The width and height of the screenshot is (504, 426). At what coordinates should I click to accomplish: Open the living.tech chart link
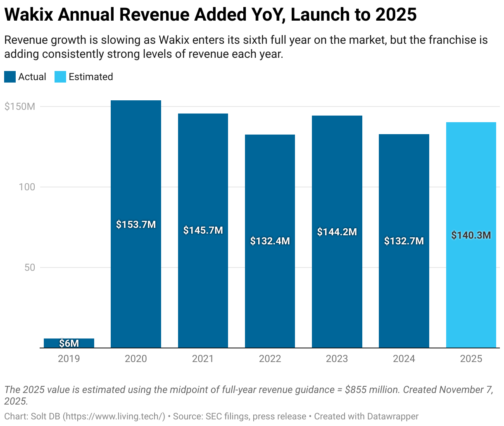(102, 416)
